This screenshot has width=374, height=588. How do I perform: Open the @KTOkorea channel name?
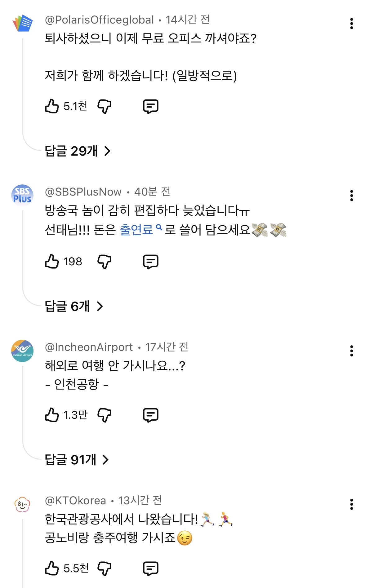tap(75, 501)
